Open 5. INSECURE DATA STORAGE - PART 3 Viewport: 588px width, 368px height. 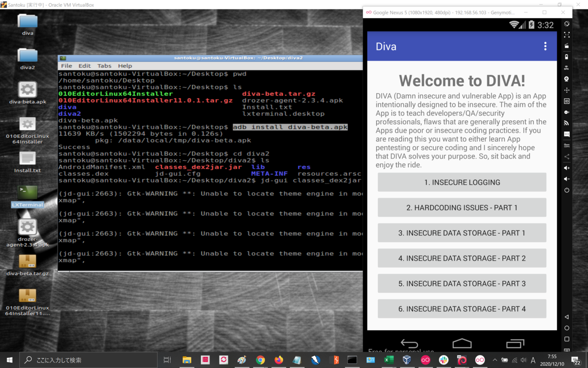tap(462, 284)
